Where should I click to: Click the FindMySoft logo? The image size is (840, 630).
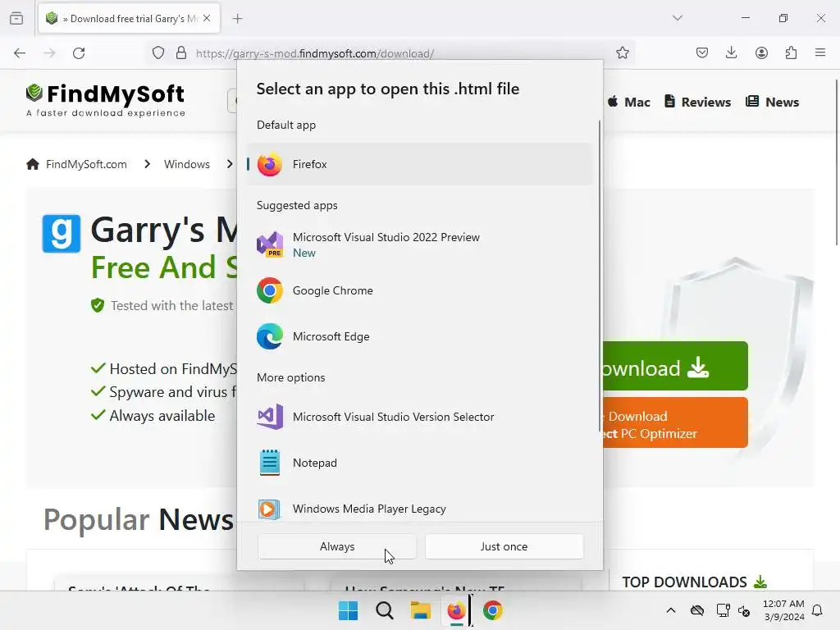coord(106,99)
